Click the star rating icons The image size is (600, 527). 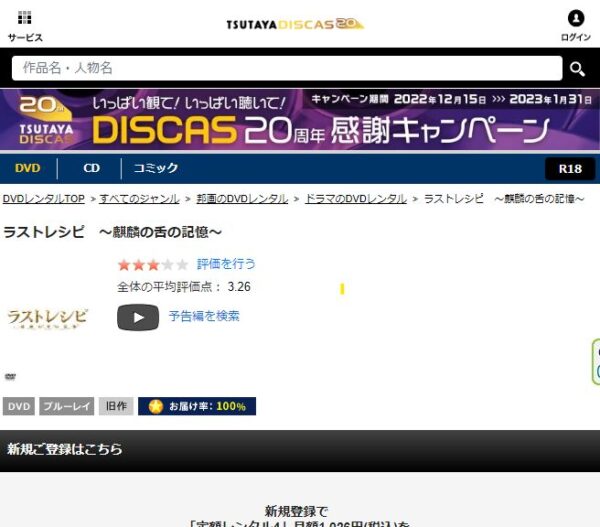pos(152,264)
